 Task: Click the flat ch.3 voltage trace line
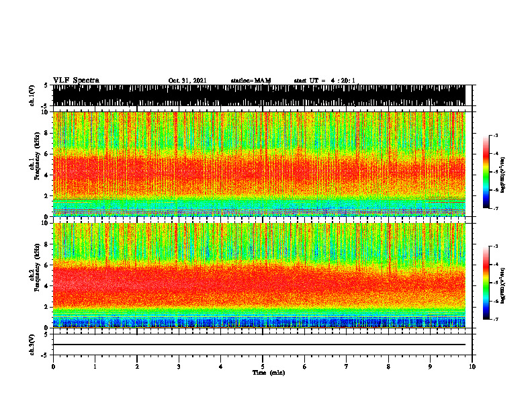[259, 345]
